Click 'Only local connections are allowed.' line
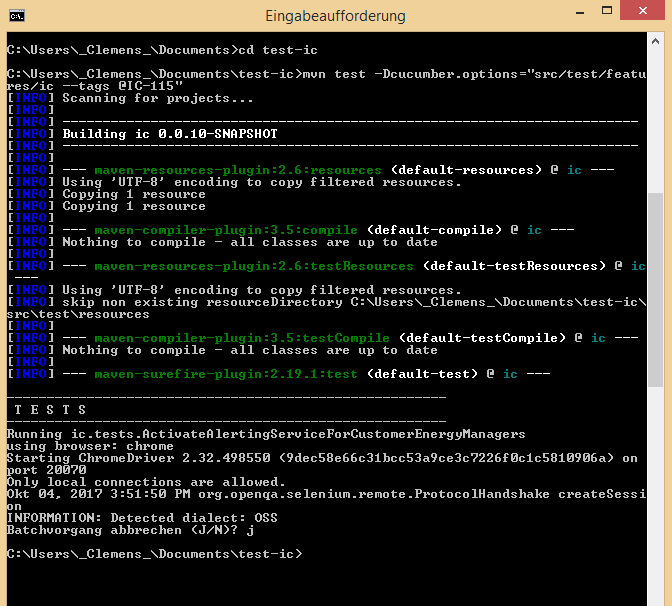672x606 pixels. [x=146, y=482]
